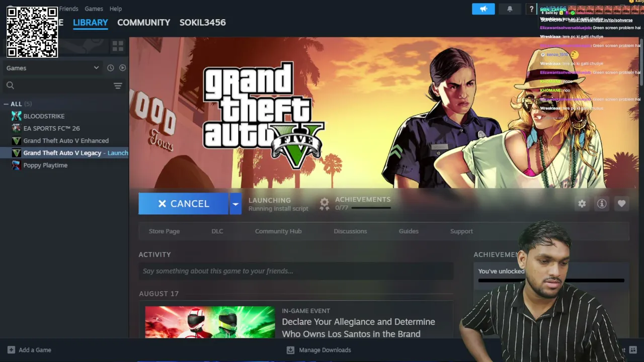Toggle the ready-to-play filter icon
Viewport: 644px width, 362px height.
[x=122, y=68]
